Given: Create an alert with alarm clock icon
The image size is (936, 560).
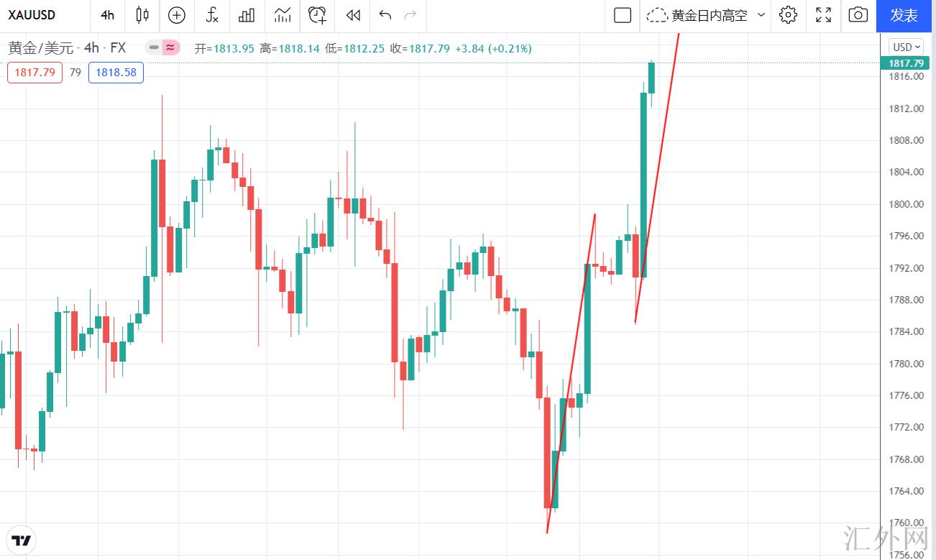Looking at the screenshot, I should pos(317,15).
